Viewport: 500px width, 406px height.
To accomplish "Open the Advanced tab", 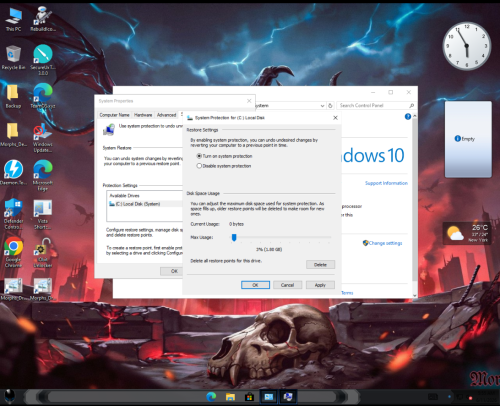I will (166, 115).
